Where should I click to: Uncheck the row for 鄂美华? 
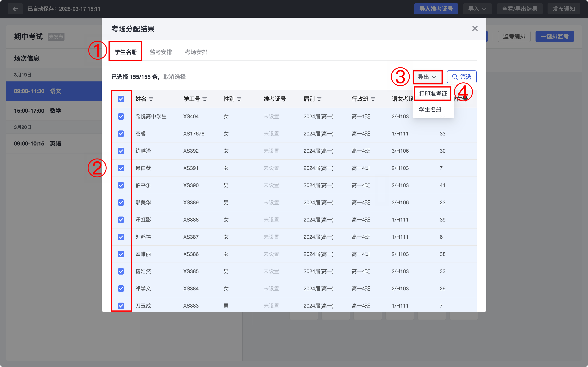click(x=121, y=203)
